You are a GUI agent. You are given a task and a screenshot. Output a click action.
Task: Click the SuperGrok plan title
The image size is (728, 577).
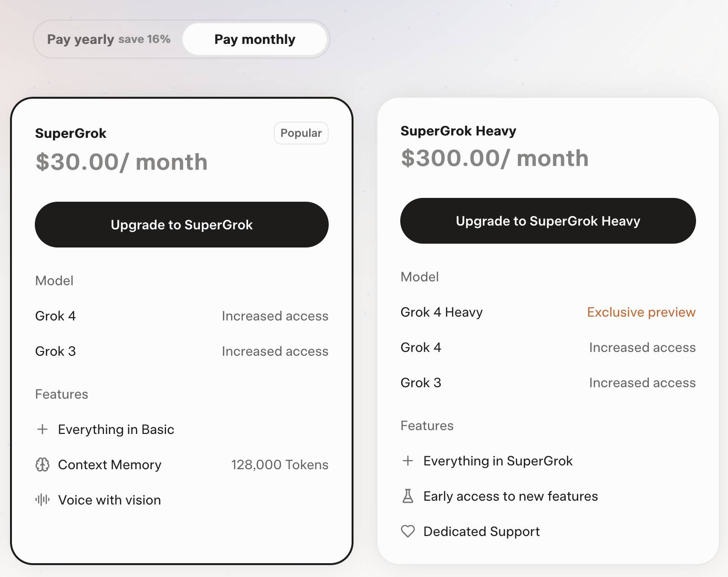(x=71, y=133)
